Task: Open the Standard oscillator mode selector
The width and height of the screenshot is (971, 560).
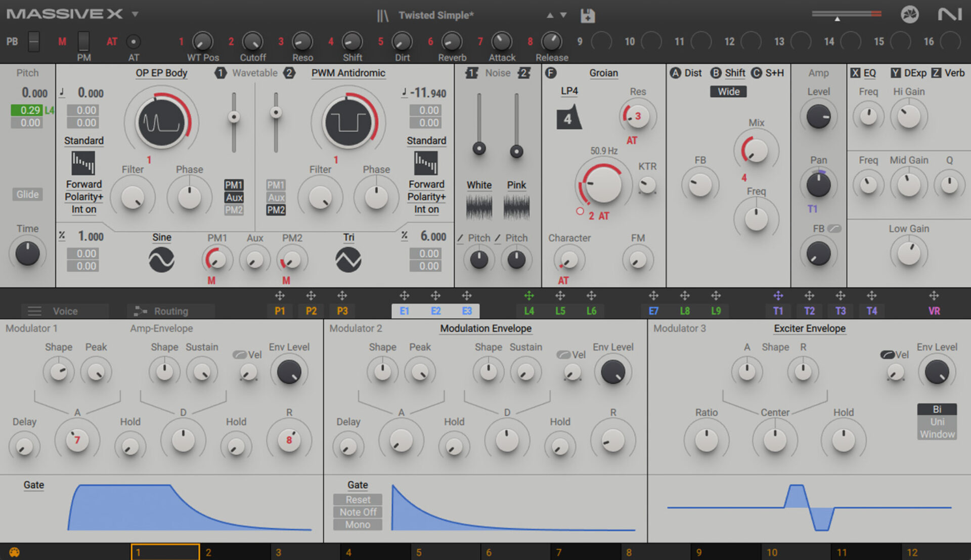Action: [83, 141]
